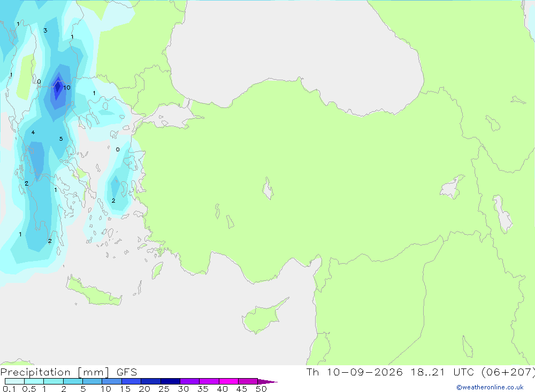535x392 pixels.
Task: Click the precipitation value 3 label near top
Action: 45,30
